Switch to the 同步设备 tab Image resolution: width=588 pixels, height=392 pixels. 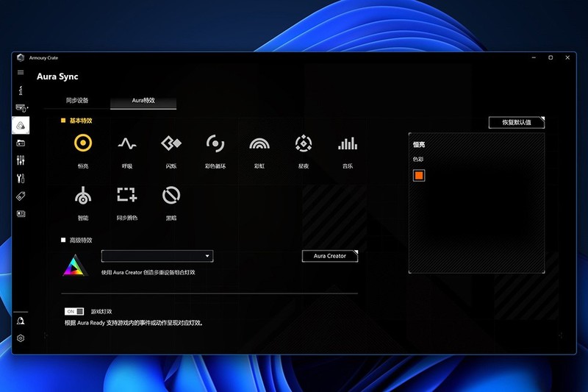(77, 100)
